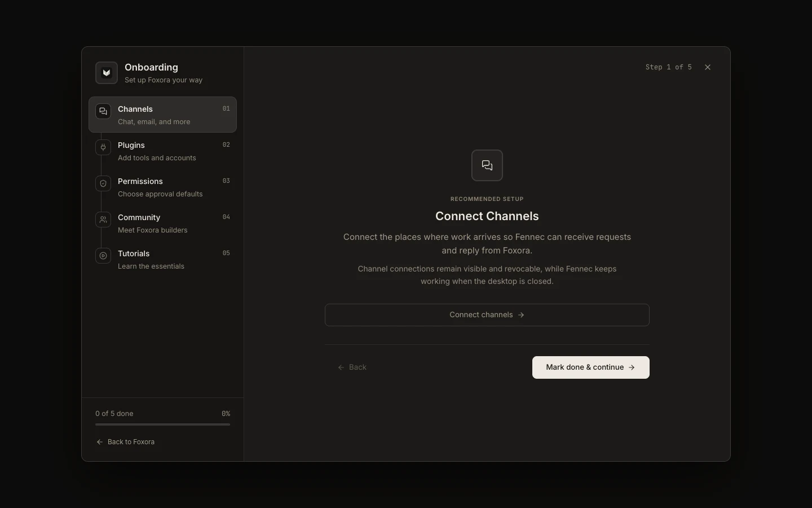Click the 'RECOMMENDED SETUP' label
The width and height of the screenshot is (812, 508).
487,199
